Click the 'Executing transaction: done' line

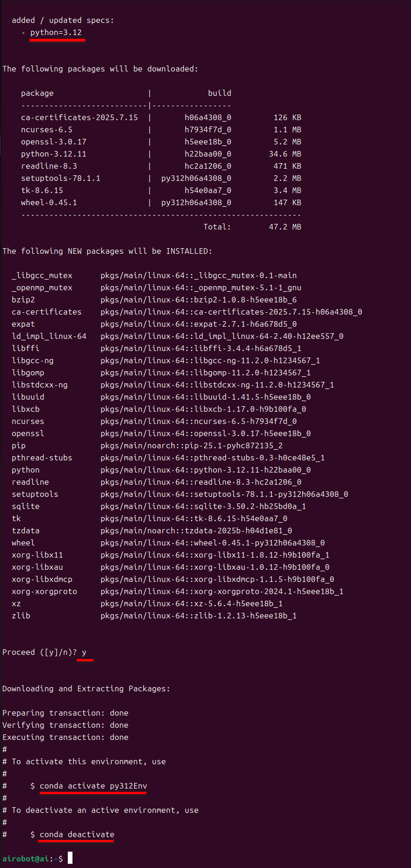(65, 737)
